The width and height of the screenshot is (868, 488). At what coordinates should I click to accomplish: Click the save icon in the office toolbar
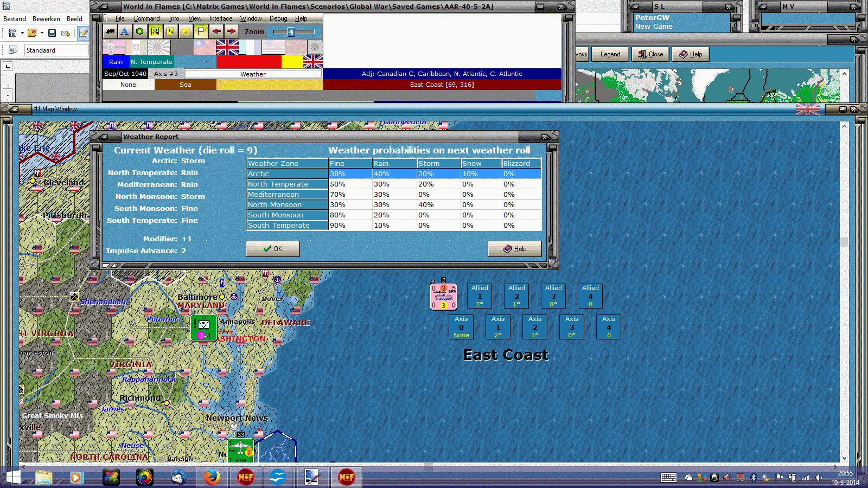[52, 33]
